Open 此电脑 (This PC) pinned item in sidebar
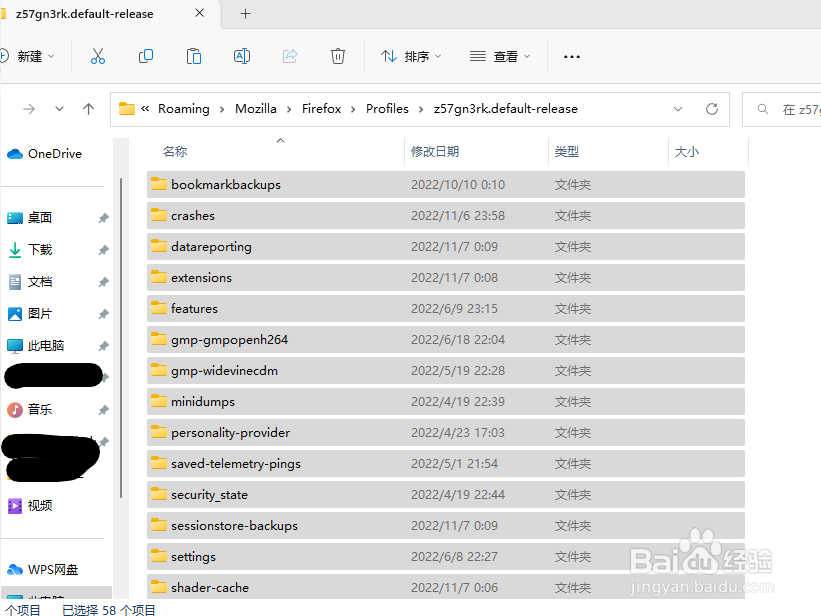The image size is (821, 616). tap(36, 346)
